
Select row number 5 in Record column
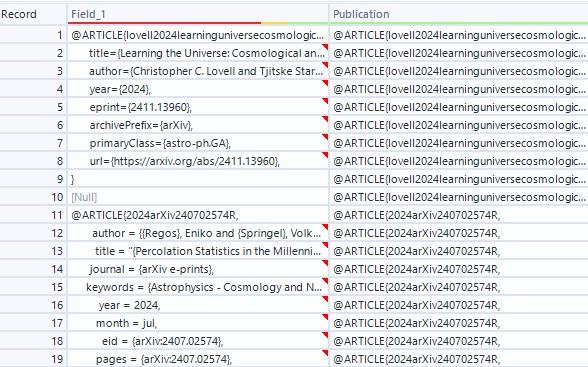[x=33, y=107]
